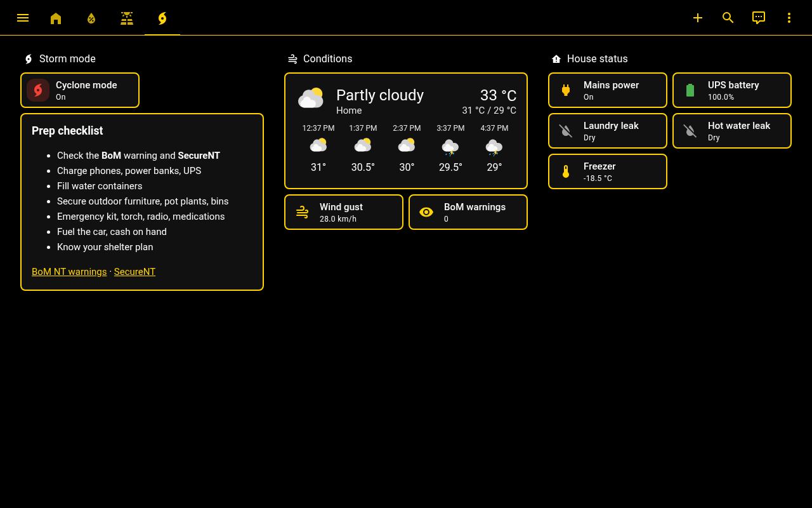Click the -18.5 °C freezer value

pos(598,178)
